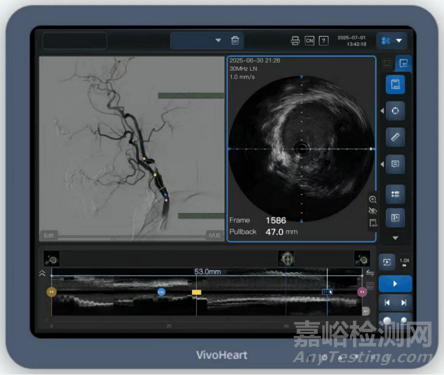The width and height of the screenshot is (444, 375).
Task: Select the ruler measurement tool
Action: (395, 137)
